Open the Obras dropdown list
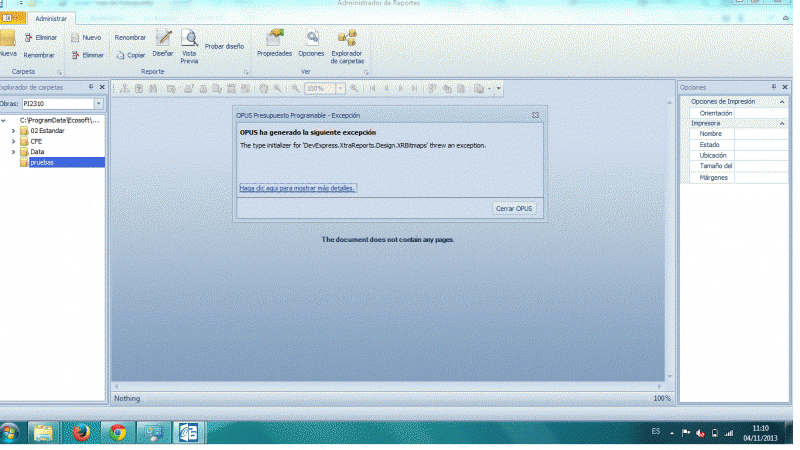The image size is (800, 450). point(99,103)
